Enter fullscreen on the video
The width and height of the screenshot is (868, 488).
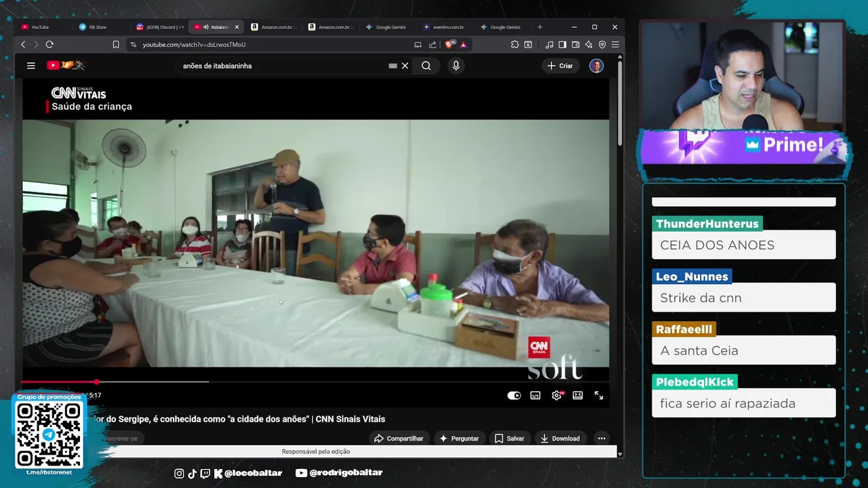point(599,395)
